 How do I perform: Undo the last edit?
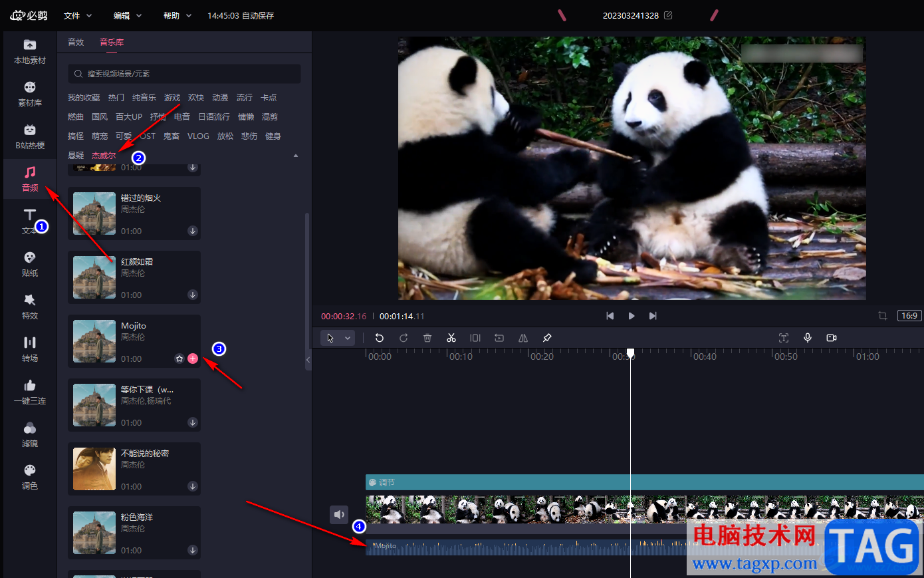pos(380,338)
